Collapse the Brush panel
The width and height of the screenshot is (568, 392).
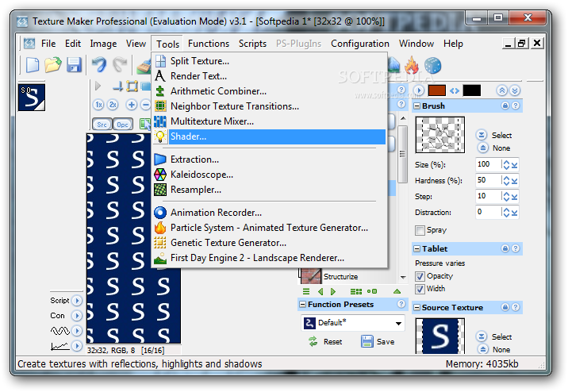[x=417, y=106]
